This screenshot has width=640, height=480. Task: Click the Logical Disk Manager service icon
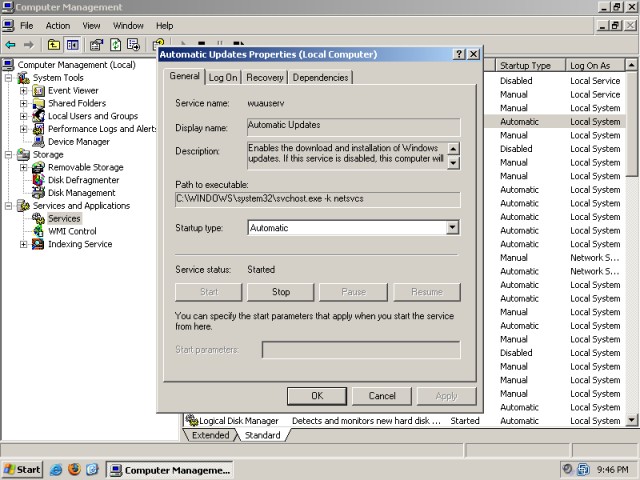pyautogui.click(x=191, y=419)
